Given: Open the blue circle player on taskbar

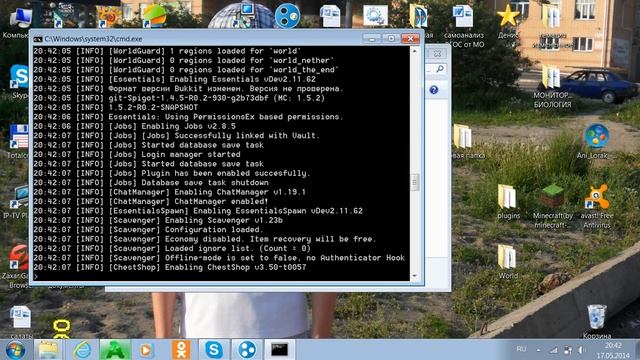Looking at the screenshot, I should click(247, 350).
